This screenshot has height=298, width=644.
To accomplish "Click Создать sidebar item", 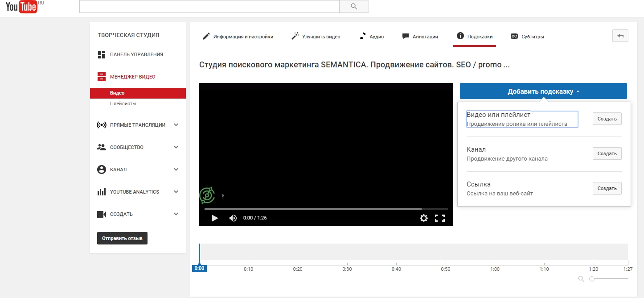I will tap(121, 214).
